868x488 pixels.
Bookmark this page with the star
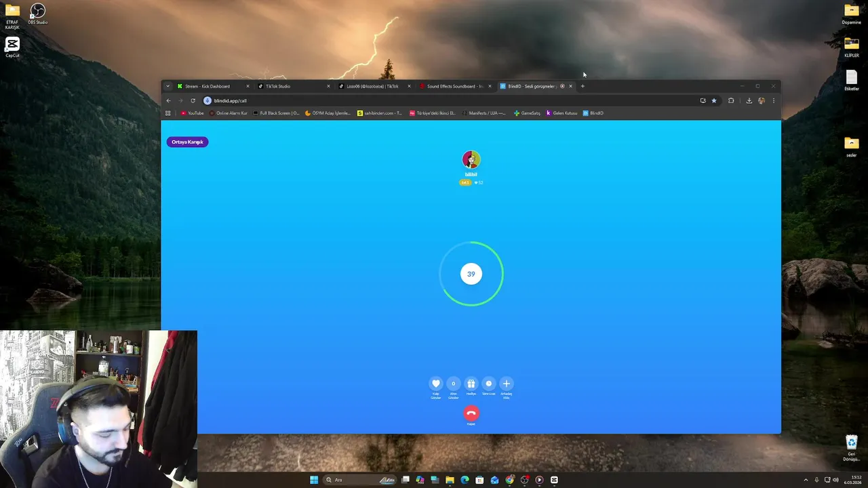click(713, 100)
